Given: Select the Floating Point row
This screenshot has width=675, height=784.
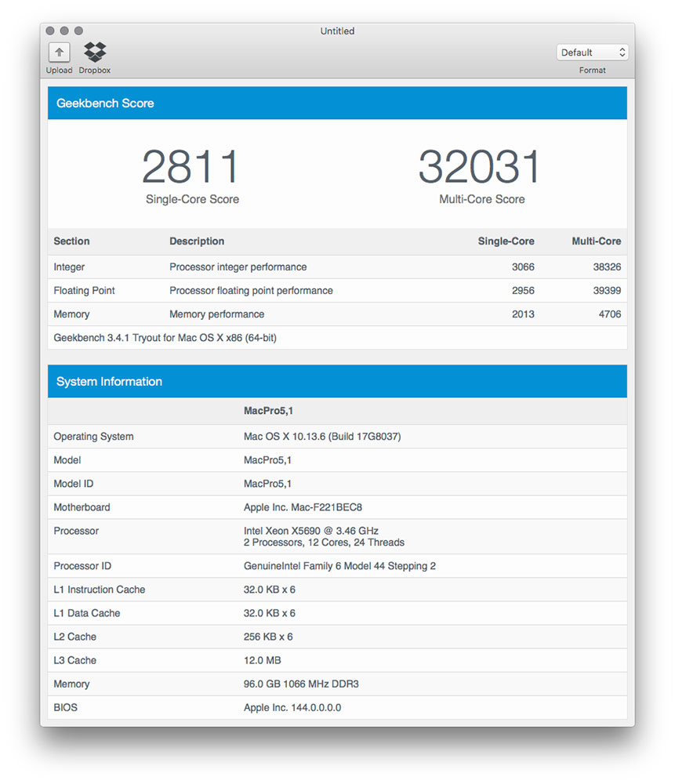Looking at the screenshot, I should coord(337,291).
